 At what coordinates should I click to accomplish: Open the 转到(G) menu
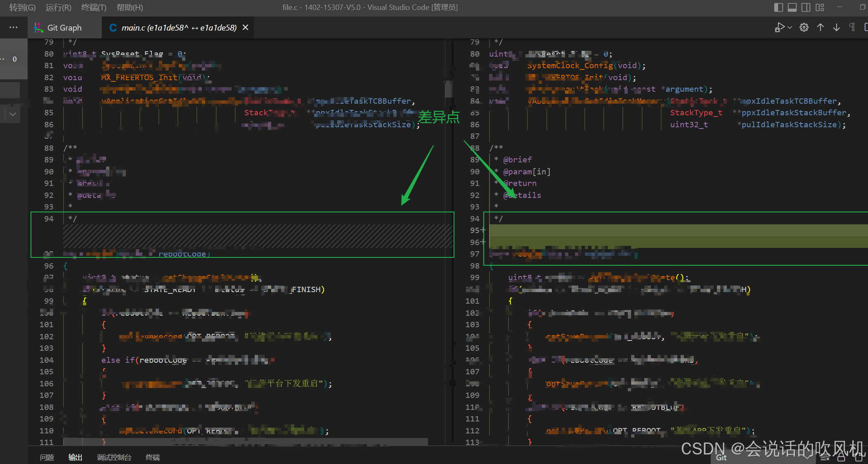coord(22,7)
